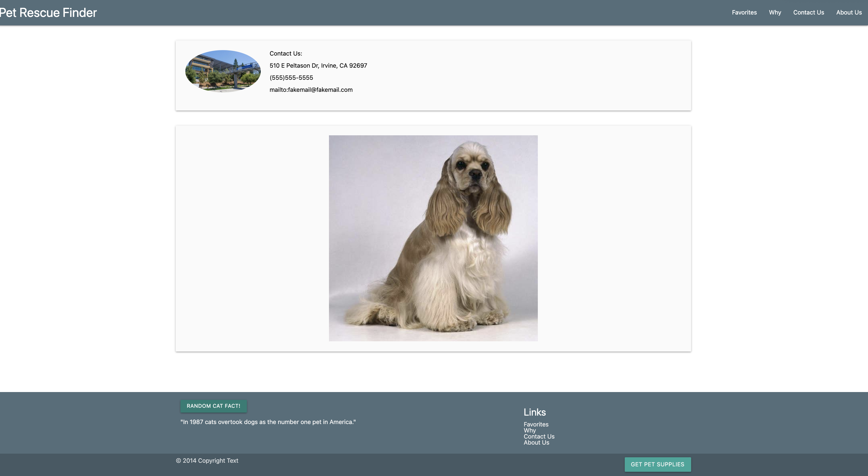Click the mailto:fakemail@fakemail.com email text

tap(311, 90)
